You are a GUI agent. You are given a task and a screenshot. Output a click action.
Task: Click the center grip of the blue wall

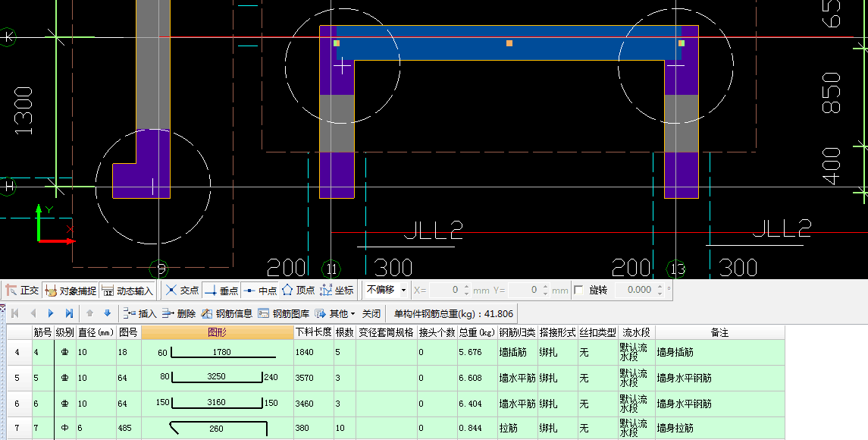point(509,43)
